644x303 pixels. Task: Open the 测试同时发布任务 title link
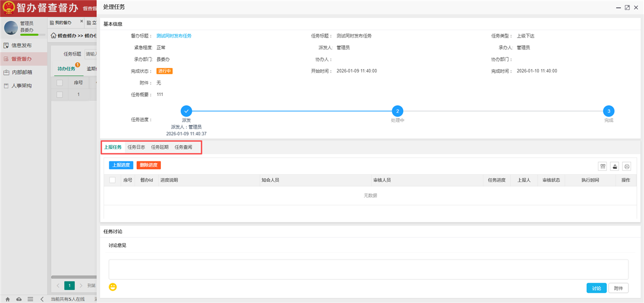click(x=174, y=36)
